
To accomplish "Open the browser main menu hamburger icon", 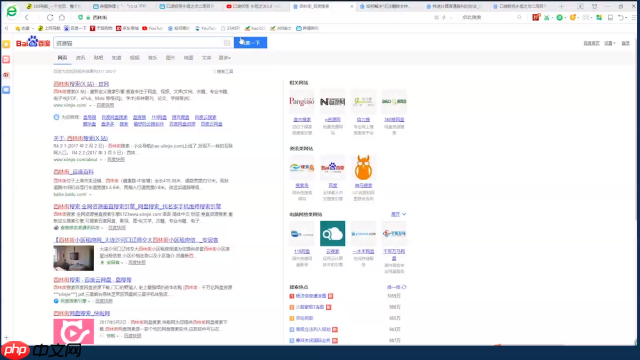I will coord(634,17).
